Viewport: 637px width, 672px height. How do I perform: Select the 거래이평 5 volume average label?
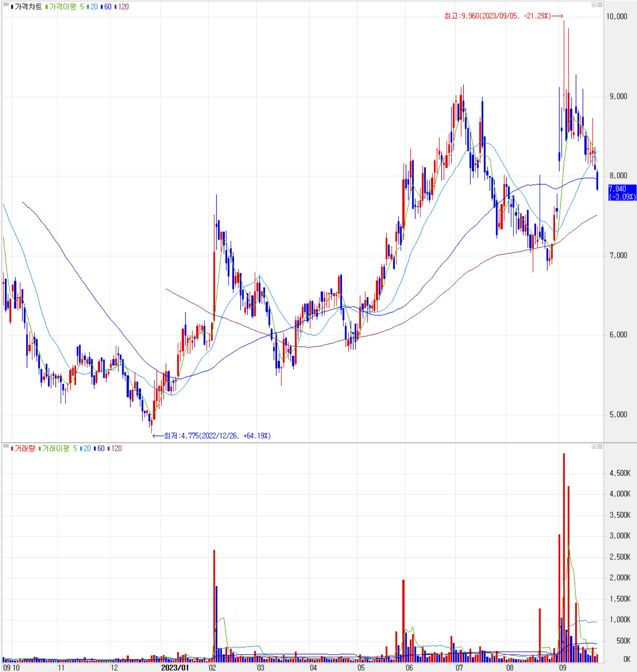59,448
